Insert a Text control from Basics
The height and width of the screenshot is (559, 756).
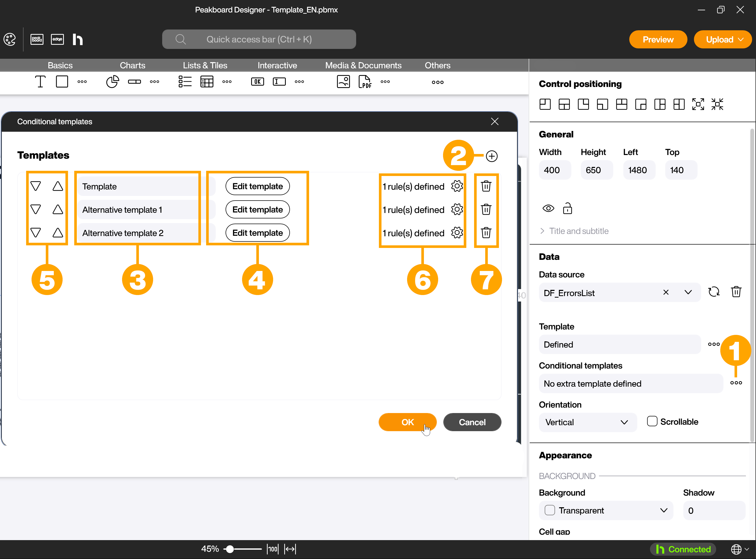pyautogui.click(x=40, y=82)
